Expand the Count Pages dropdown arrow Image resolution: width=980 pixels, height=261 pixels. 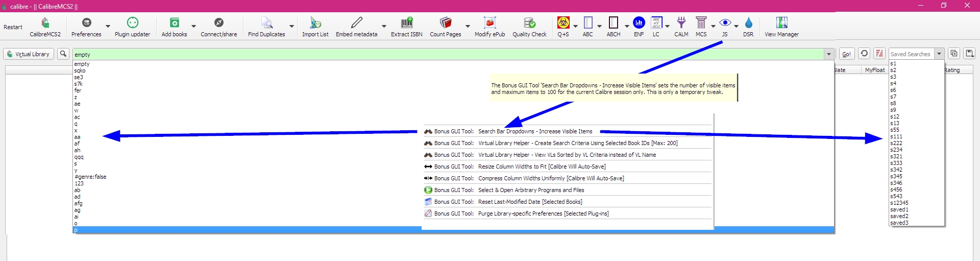point(468,26)
